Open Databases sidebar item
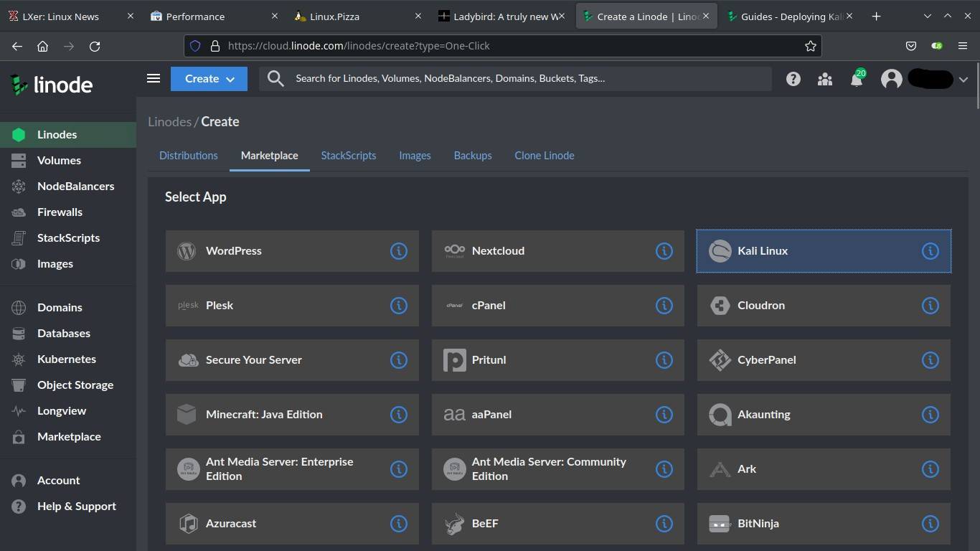 point(68,334)
